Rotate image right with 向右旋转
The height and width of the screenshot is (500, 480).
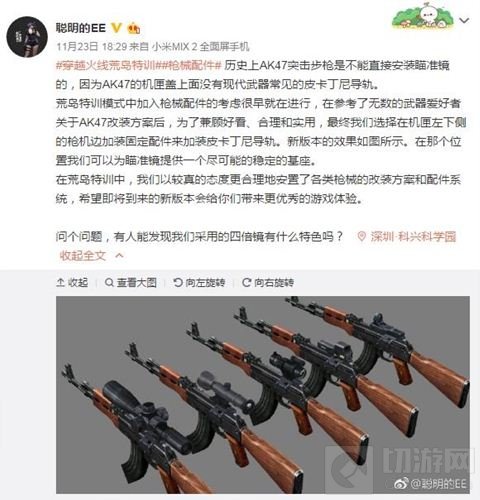point(268,283)
